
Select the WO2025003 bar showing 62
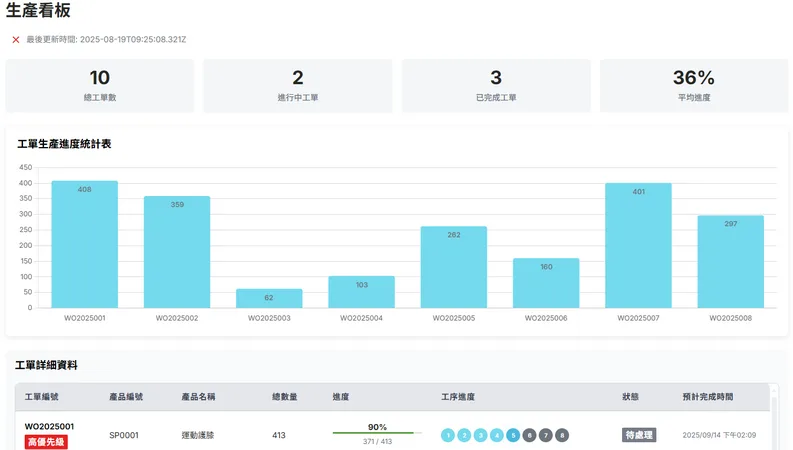click(x=269, y=298)
